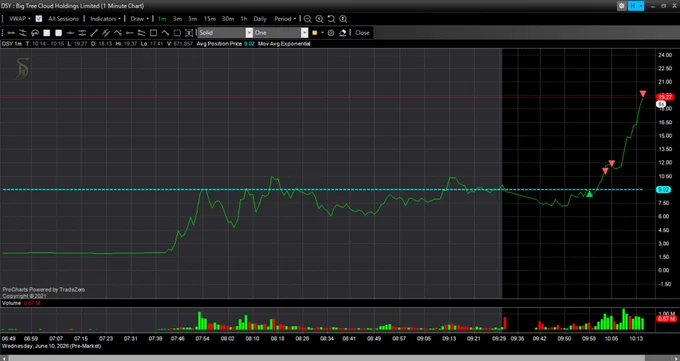Switch to the 3m timeframe

(x=177, y=19)
